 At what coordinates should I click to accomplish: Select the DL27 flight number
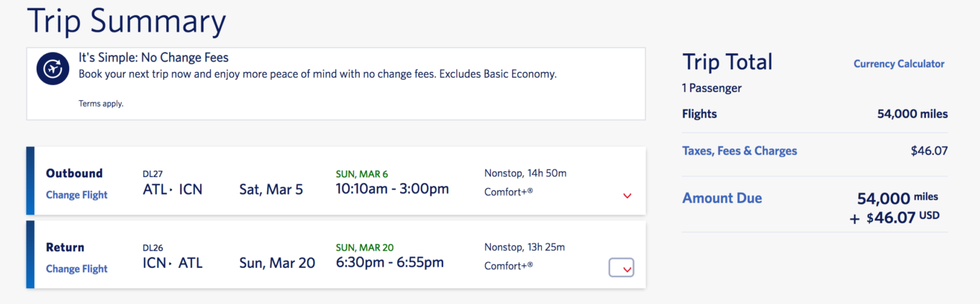[153, 173]
